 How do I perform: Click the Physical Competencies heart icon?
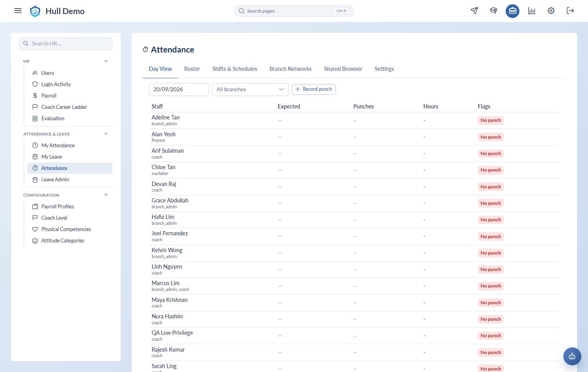(35, 229)
